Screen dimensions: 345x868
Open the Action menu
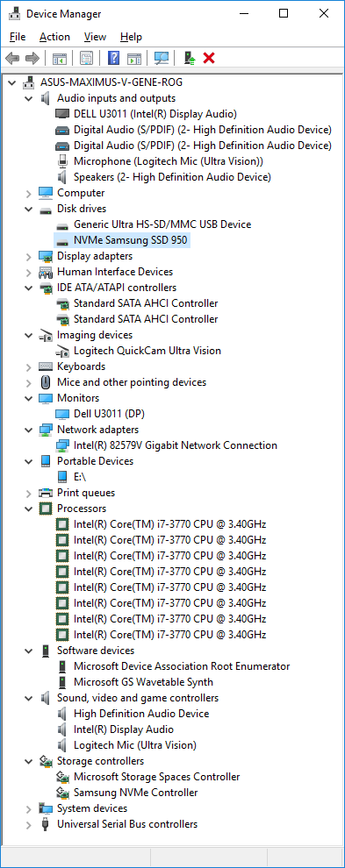(x=54, y=37)
